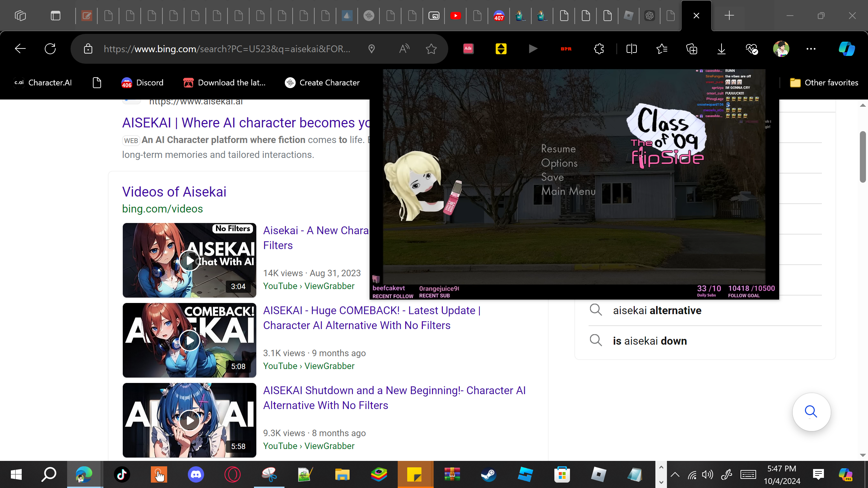Open the gray play-button extension
Image resolution: width=868 pixels, height=488 pixels.
pos(533,49)
